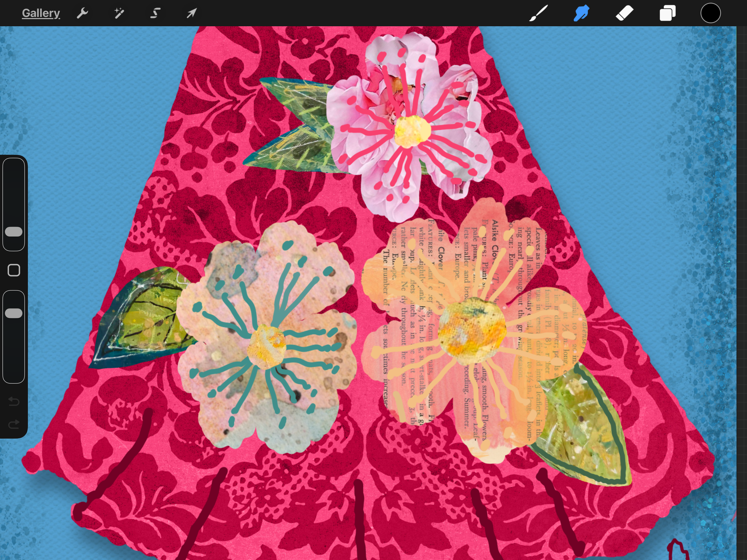Tap the teal-stamen flower's yellow center
Viewport: 747px width, 560px height.
tap(267, 346)
